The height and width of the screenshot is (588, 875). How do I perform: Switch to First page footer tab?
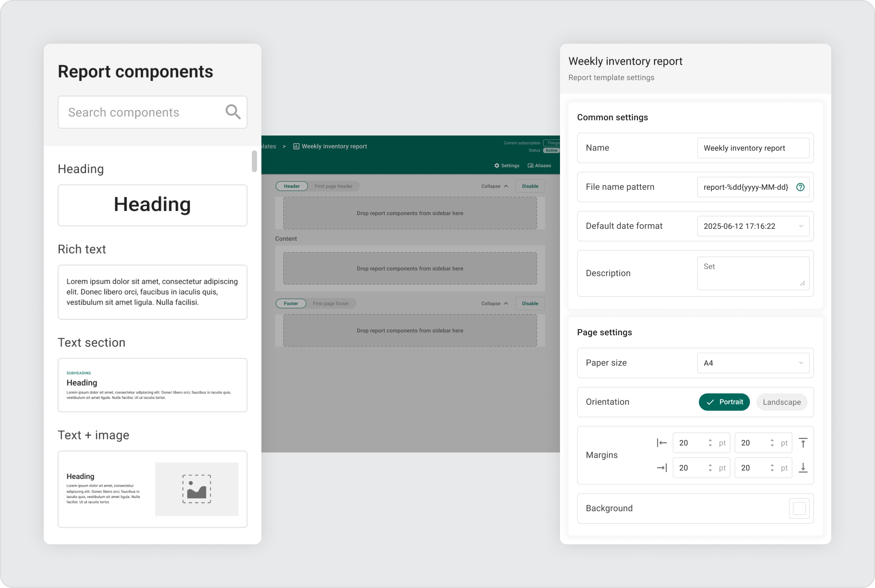point(331,303)
